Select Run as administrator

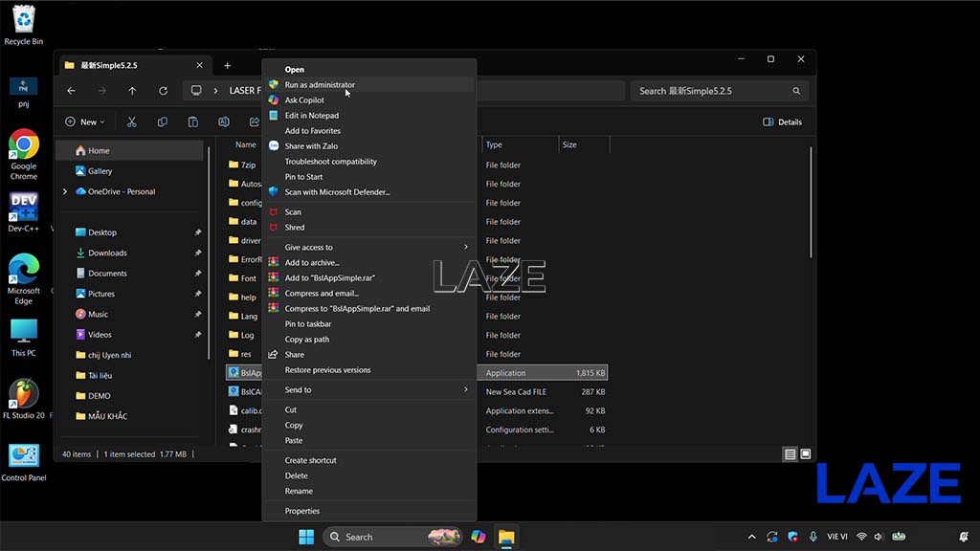[370, 85]
